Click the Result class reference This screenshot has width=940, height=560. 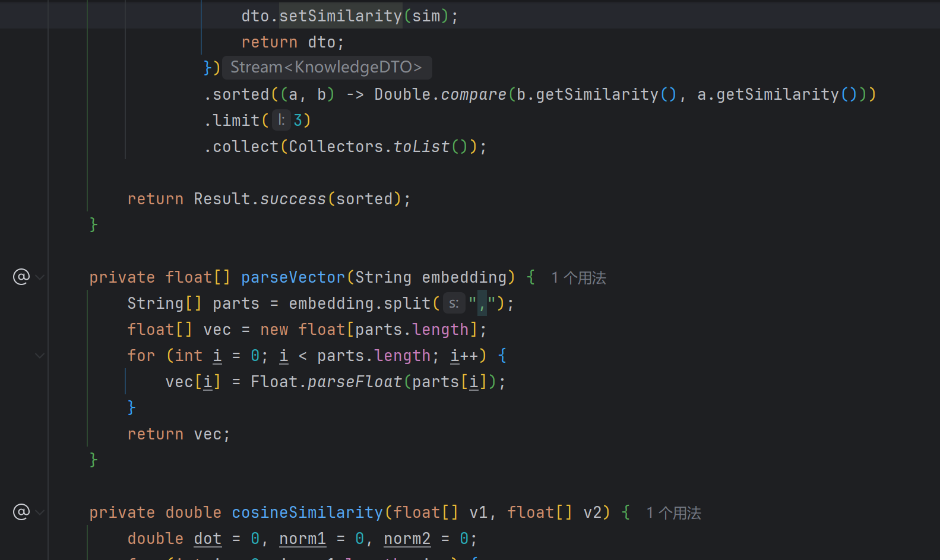pyautogui.click(x=222, y=199)
